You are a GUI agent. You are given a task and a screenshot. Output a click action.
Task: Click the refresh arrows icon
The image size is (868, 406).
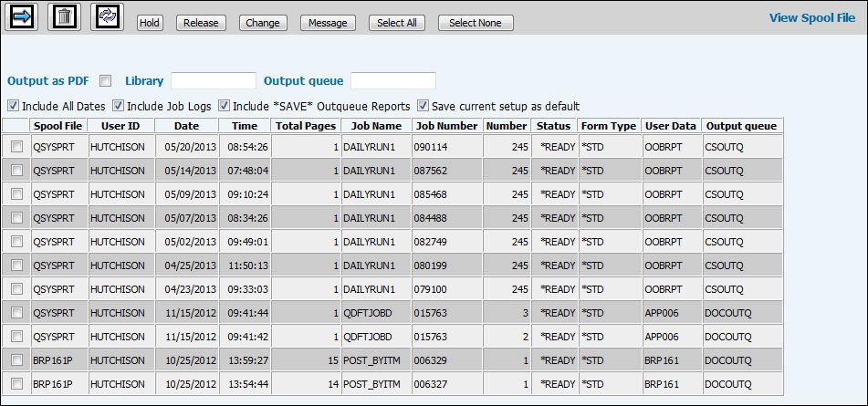107,17
